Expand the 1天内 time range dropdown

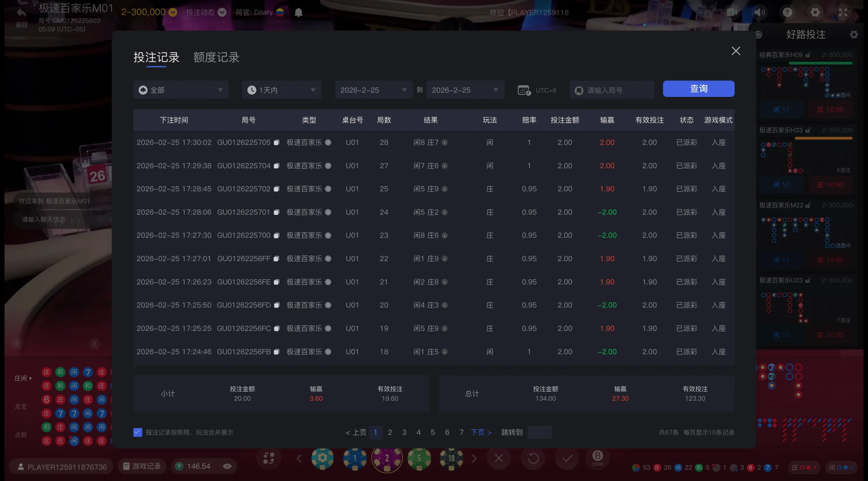281,90
